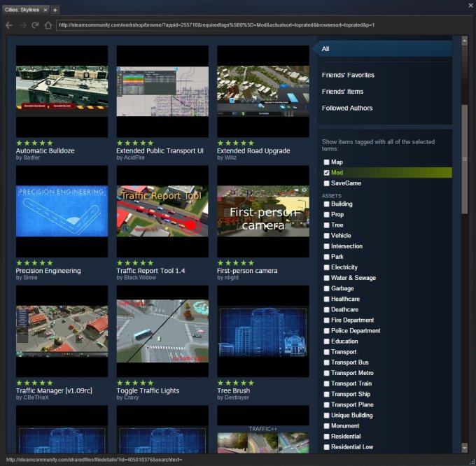Image resolution: width=476 pixels, height=466 pixels.
Task: Show Friends' Favorites items
Action: point(348,75)
